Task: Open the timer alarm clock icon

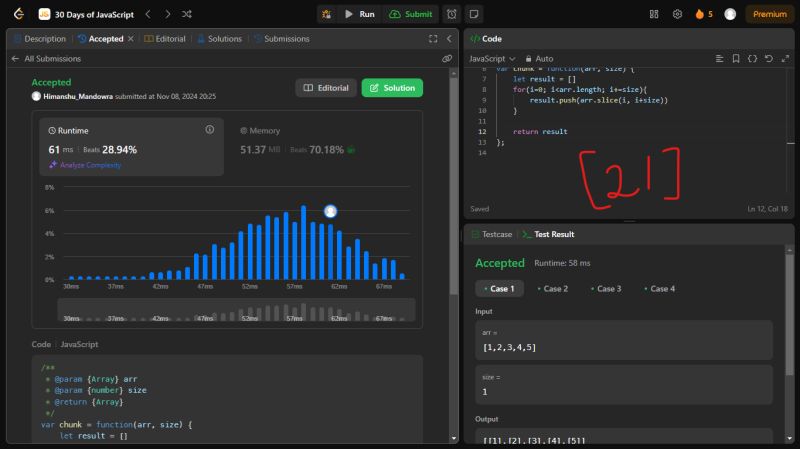Action: tap(452, 14)
